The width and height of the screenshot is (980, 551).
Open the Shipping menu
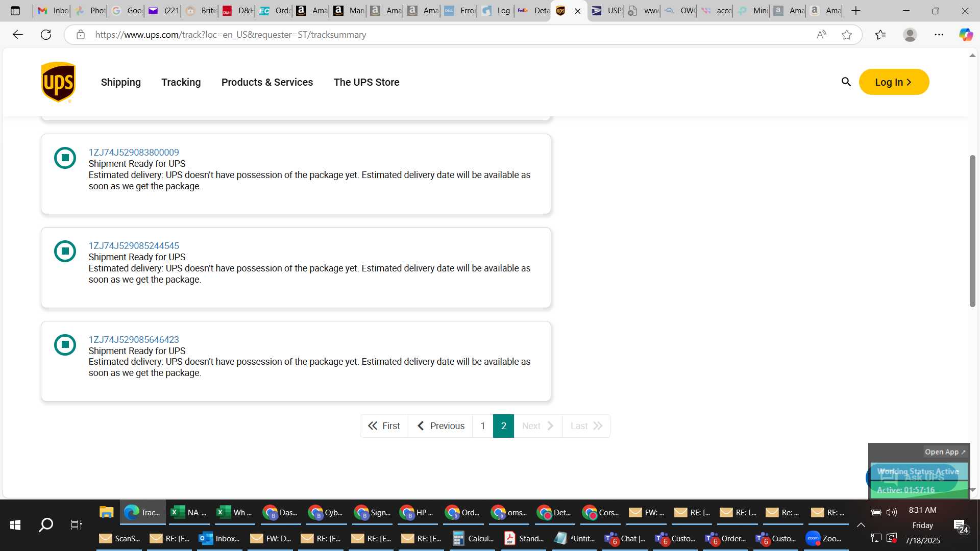tap(120, 82)
